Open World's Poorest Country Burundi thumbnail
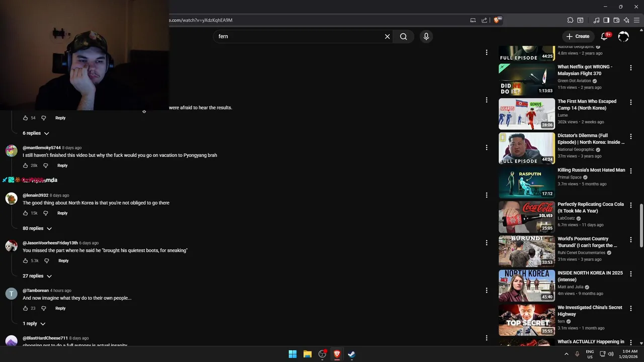 pos(527,251)
